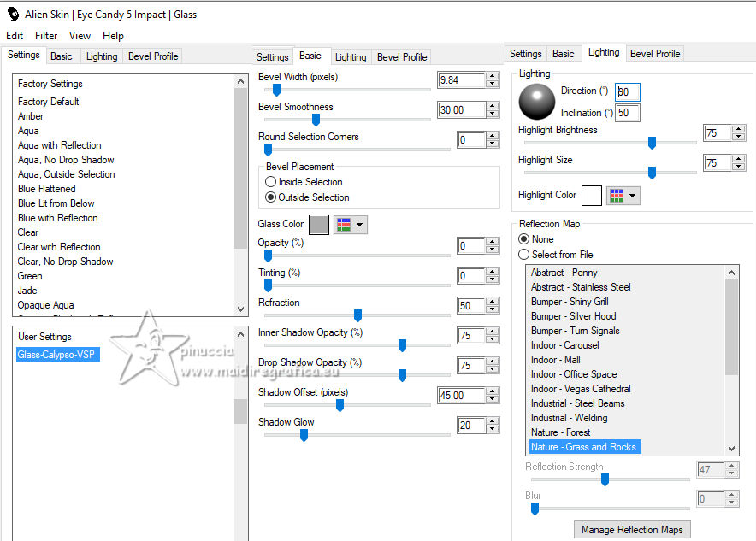
Task: Click the lighting direction sphere preview
Action: tap(536, 102)
